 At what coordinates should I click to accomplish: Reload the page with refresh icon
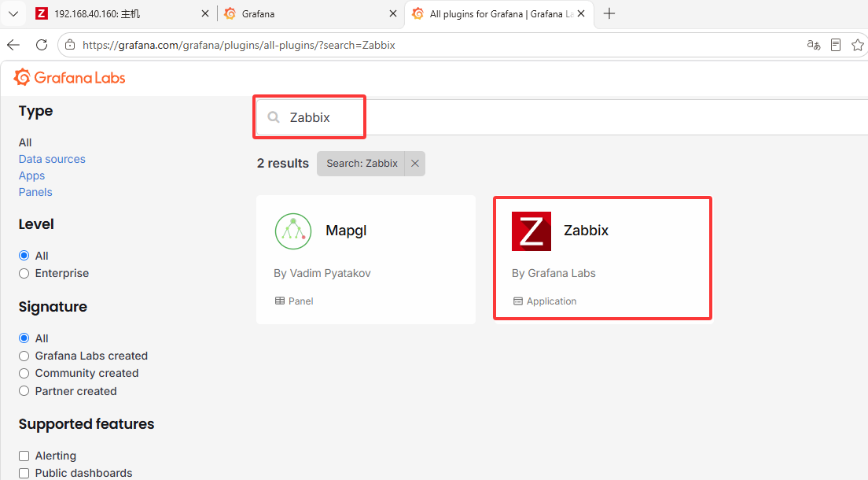tap(42, 45)
